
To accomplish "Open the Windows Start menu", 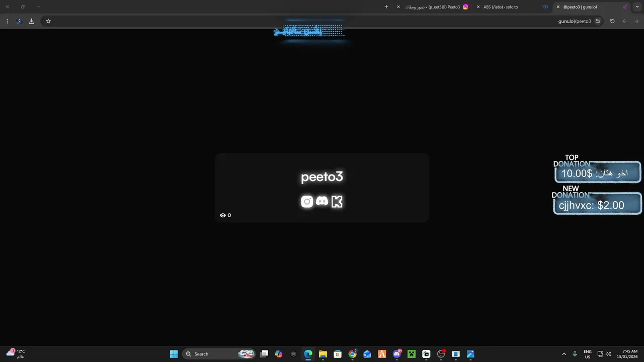I will pos(174,354).
